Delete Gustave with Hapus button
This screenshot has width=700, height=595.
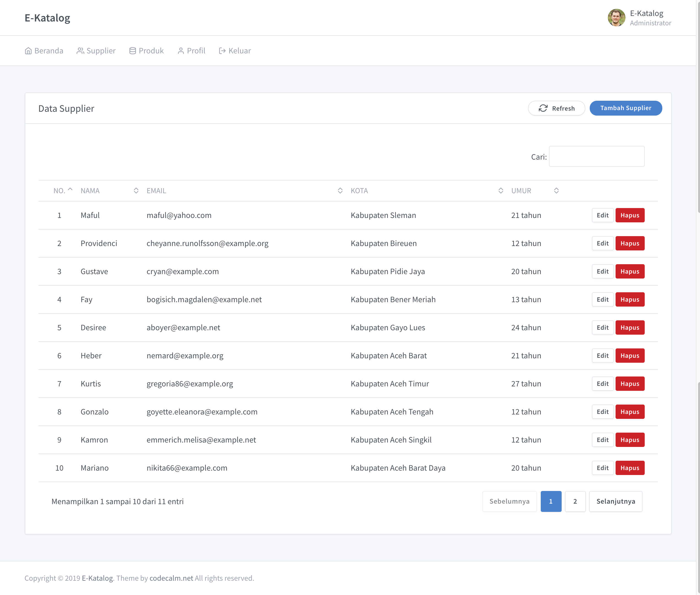(x=630, y=272)
